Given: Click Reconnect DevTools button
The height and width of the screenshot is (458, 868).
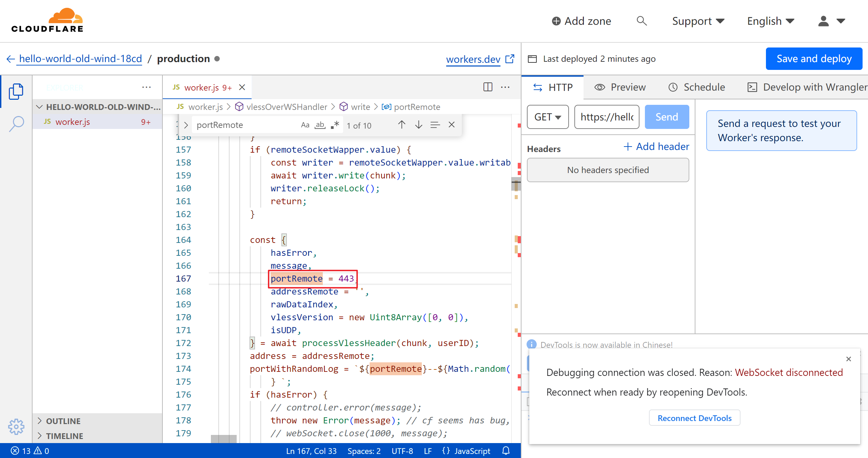Looking at the screenshot, I should click(694, 418).
